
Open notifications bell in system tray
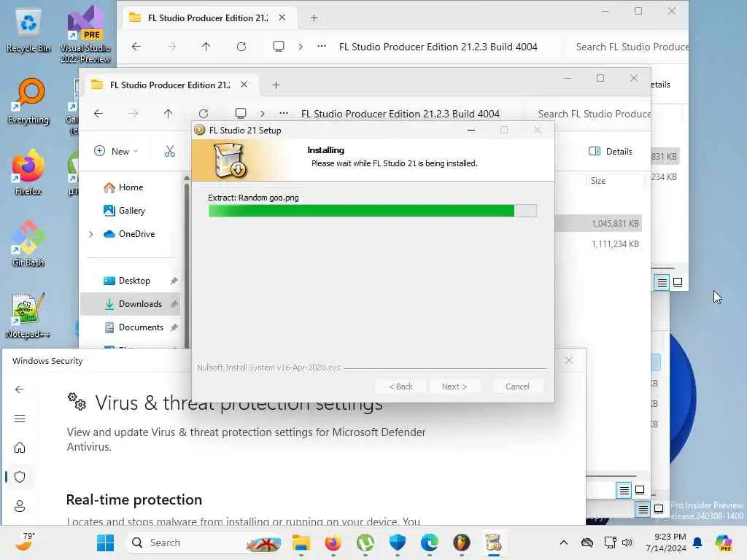(697, 542)
